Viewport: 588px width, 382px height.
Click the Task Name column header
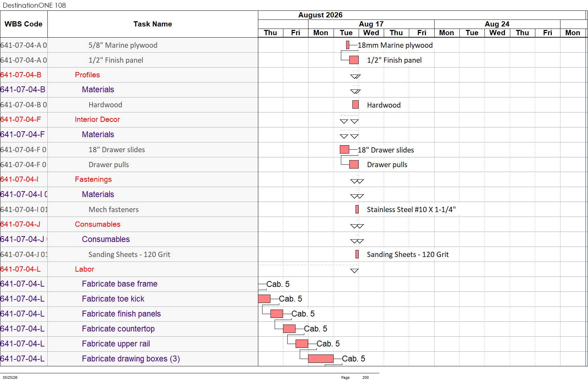[x=153, y=24]
